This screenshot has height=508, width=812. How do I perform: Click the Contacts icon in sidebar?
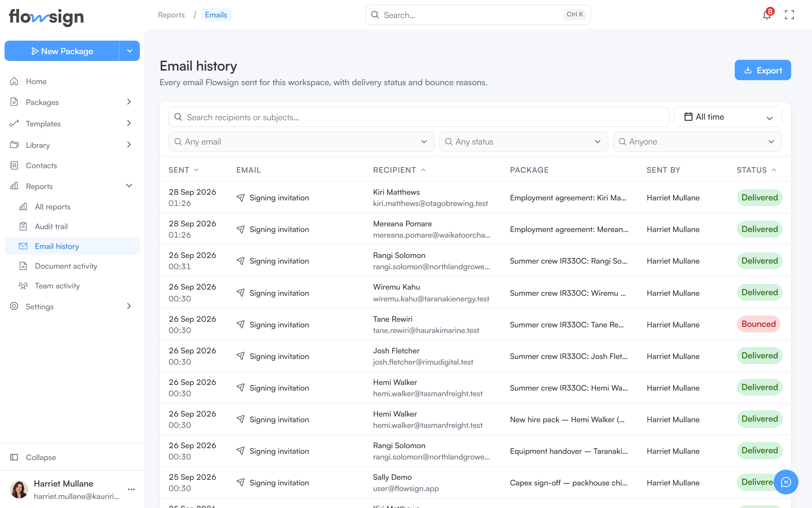pyautogui.click(x=14, y=165)
